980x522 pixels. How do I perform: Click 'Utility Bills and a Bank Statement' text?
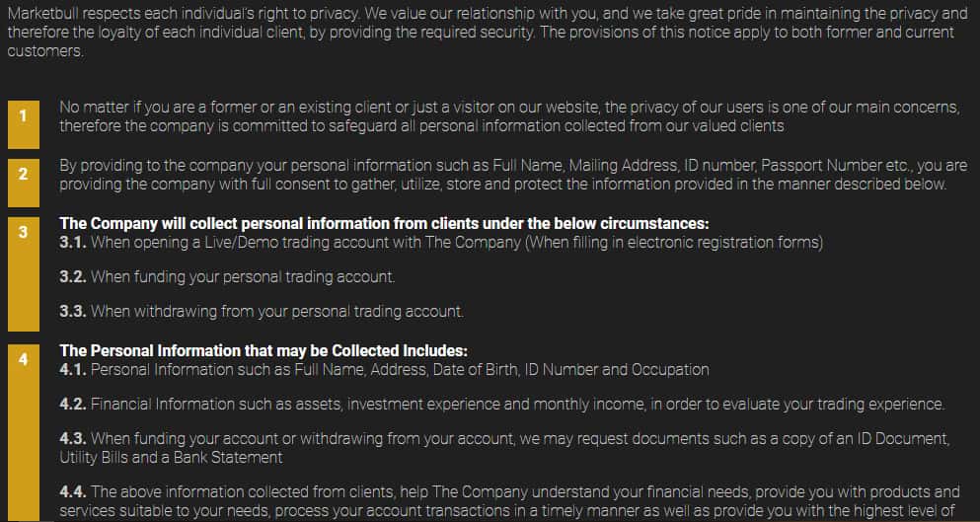pyautogui.click(x=171, y=457)
